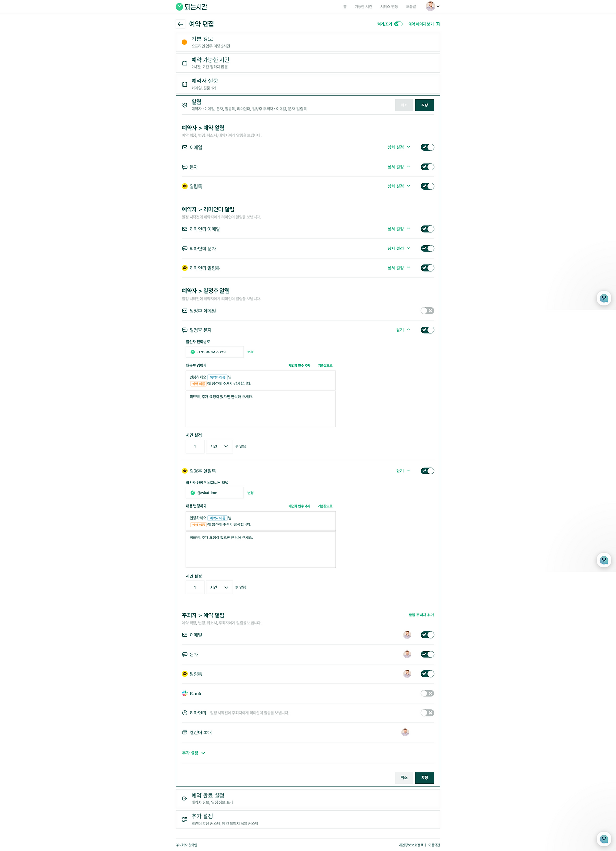Open 홈 in top navigation
Viewport: 616px width, 851px height.
[x=345, y=7]
